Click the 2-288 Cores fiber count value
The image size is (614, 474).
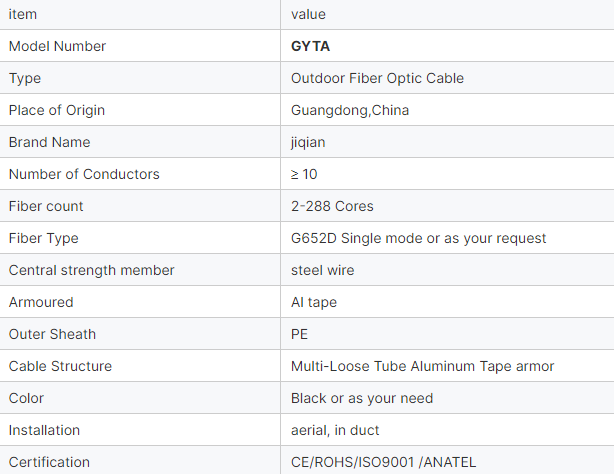[332, 206]
